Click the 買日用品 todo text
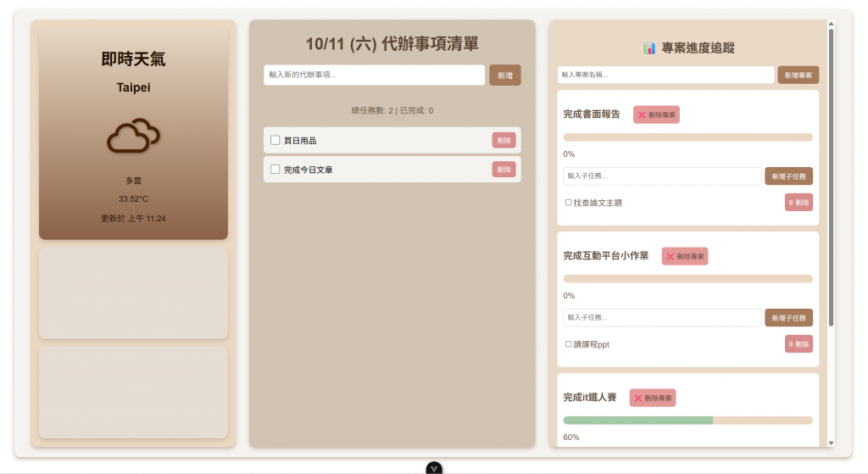 point(300,141)
